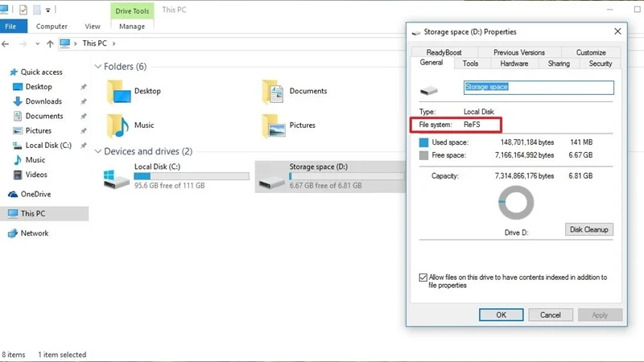Click the Quick access star icon
Viewport: 644px width, 362px height.
click(14, 72)
